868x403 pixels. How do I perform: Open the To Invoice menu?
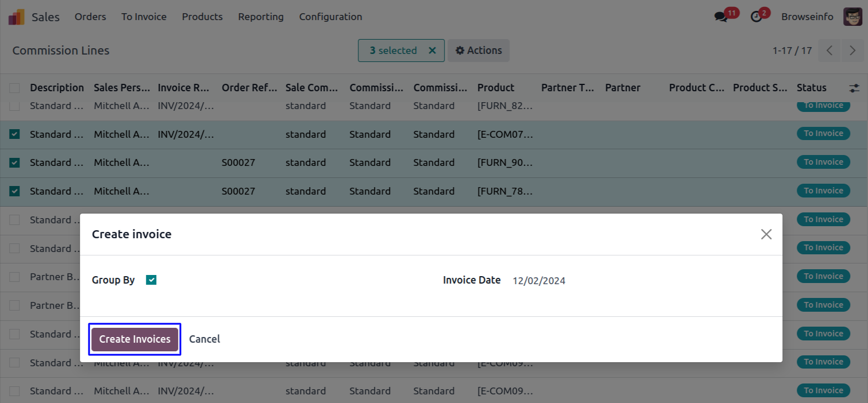(x=144, y=17)
